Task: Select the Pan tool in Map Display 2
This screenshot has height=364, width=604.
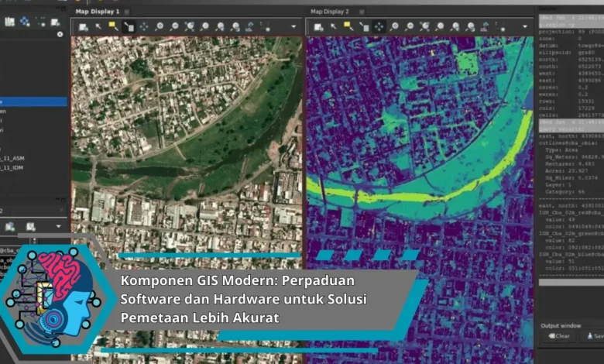Action: coord(379,26)
